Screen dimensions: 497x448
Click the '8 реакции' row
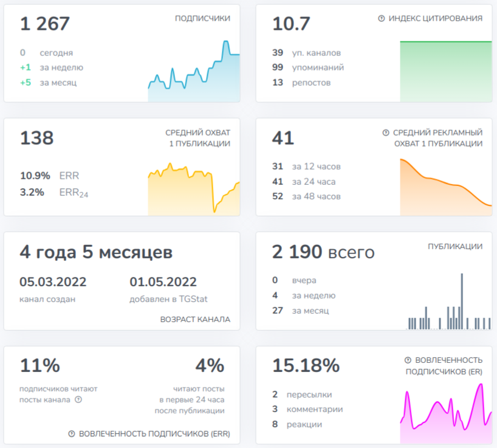tap(297, 424)
